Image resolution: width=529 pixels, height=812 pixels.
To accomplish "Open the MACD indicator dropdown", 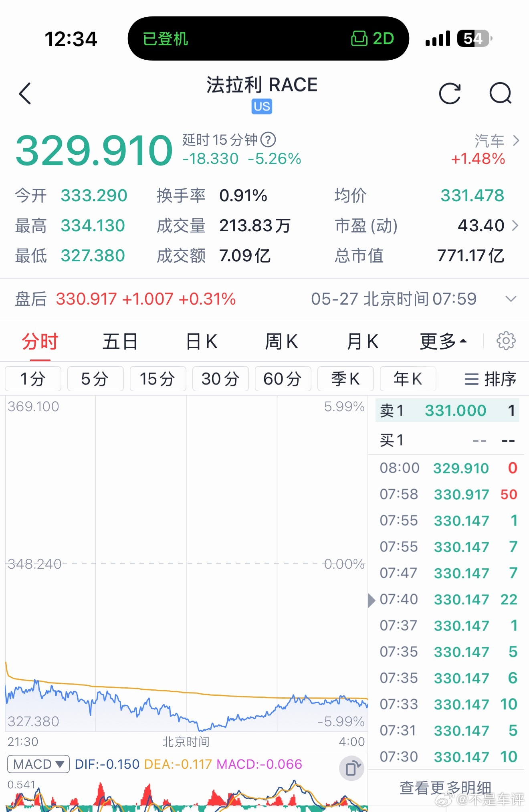I will click(38, 764).
